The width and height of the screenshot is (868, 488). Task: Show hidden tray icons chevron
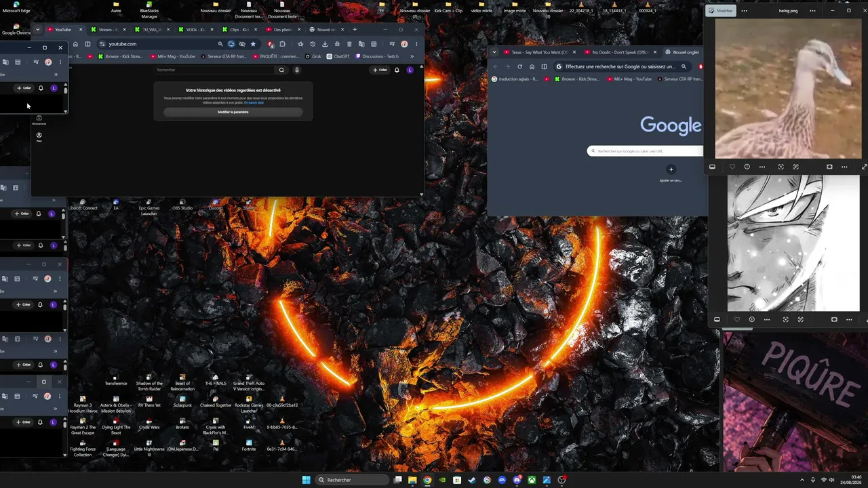802,480
